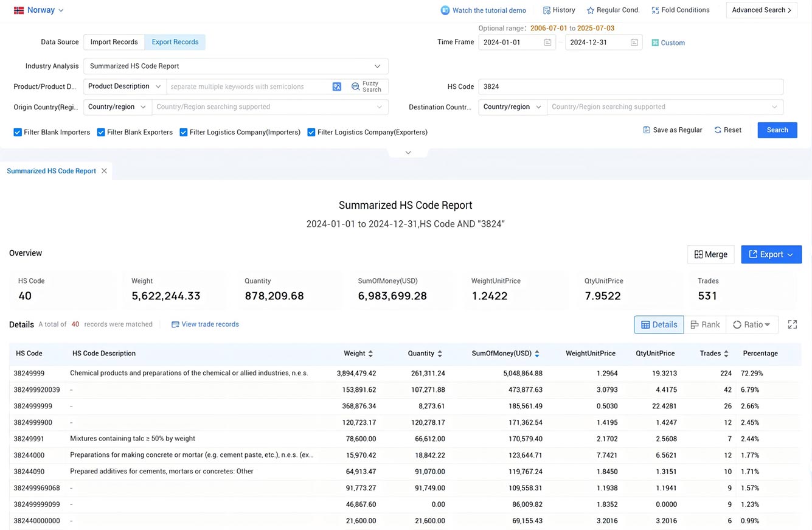812x530 pixels.
Task: Toggle Filter Logistics Company(Importers) checkbox
Action: pyautogui.click(x=183, y=132)
